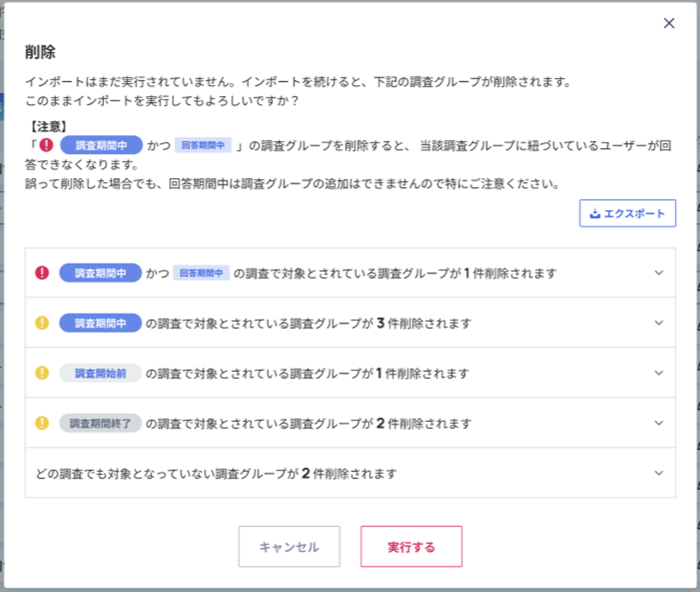700x592 pixels.
Task: Click the 回答期間中 badge in the 1件削除 row
Action: pyautogui.click(x=201, y=273)
